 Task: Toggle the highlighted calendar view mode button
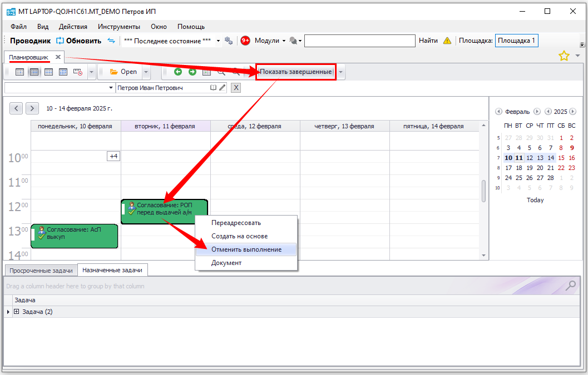point(34,72)
